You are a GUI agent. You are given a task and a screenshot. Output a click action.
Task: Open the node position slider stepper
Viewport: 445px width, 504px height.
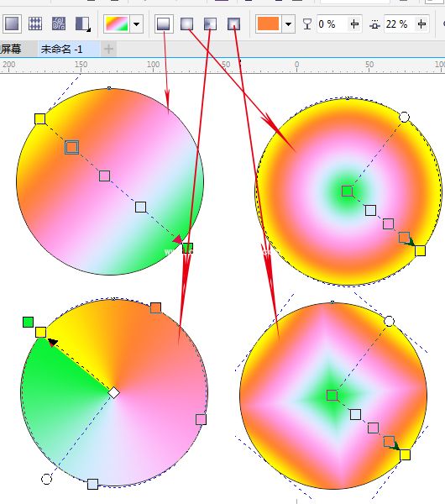(421, 24)
